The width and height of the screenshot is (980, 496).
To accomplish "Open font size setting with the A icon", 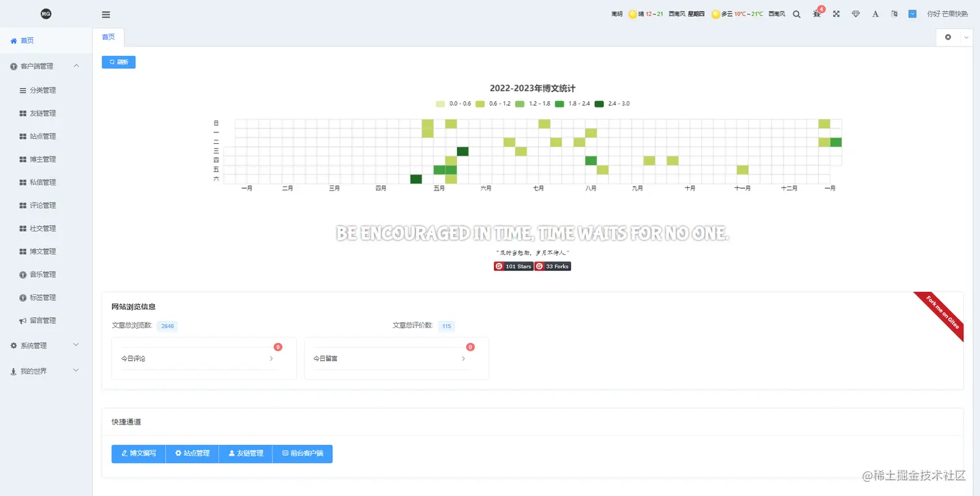I will [x=875, y=14].
